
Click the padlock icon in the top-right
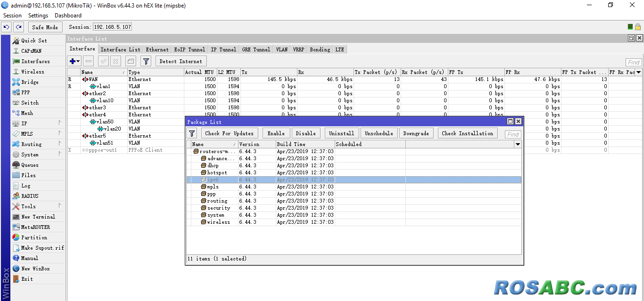(637, 27)
